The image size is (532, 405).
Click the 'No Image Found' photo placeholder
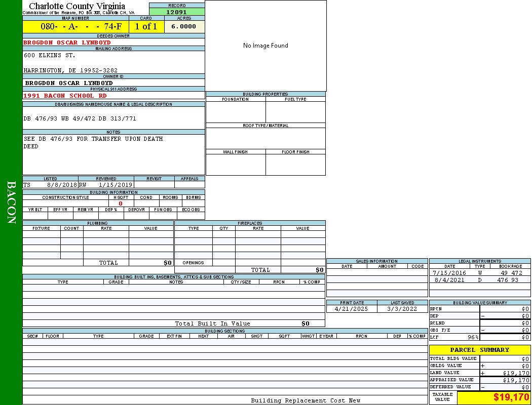point(265,46)
